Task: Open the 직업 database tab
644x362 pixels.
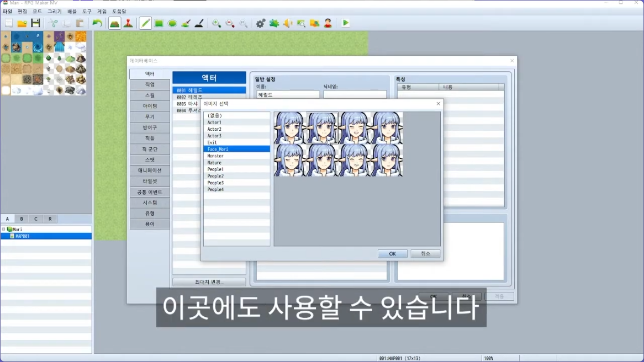Action: coord(150,84)
